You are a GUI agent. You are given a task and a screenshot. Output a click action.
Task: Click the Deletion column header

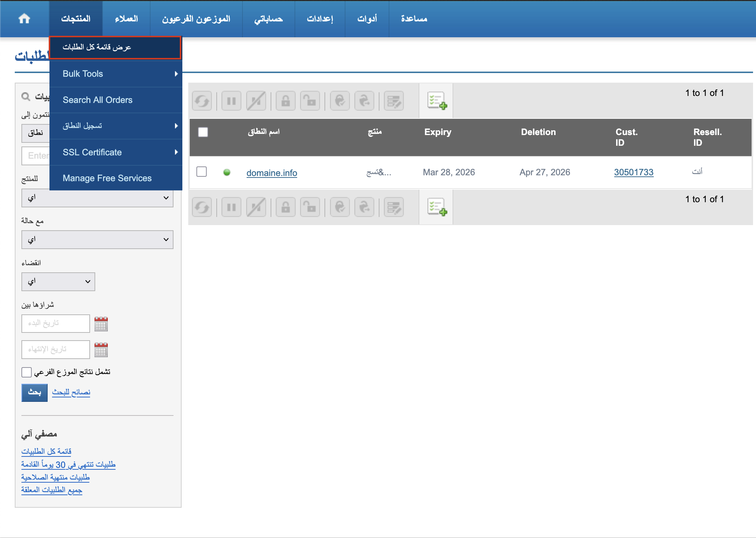(x=538, y=132)
